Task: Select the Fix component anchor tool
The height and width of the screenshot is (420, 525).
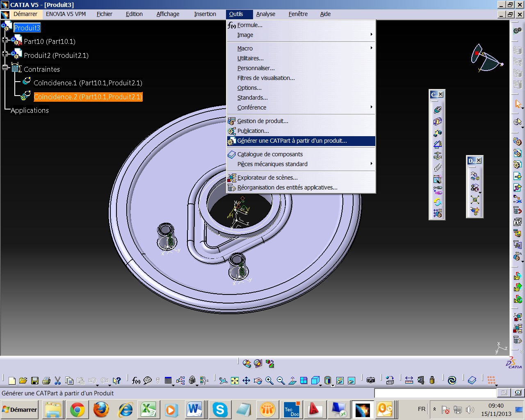Action: [437, 155]
